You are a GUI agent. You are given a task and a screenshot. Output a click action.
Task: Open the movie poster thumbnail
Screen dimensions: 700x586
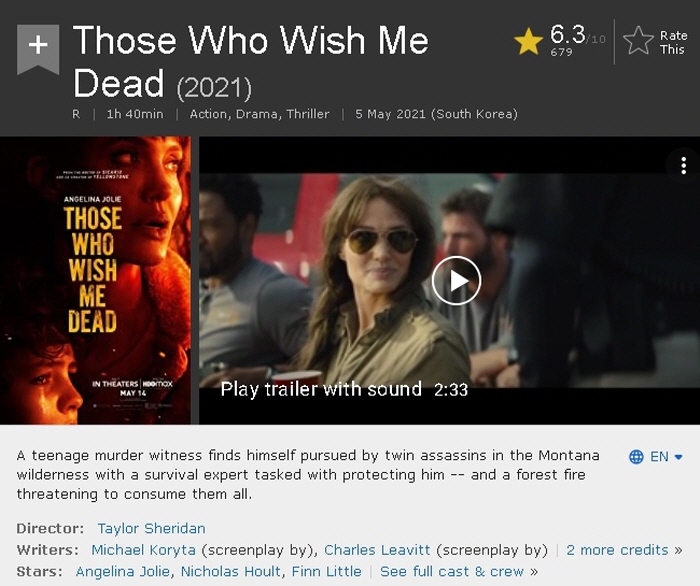[96, 280]
